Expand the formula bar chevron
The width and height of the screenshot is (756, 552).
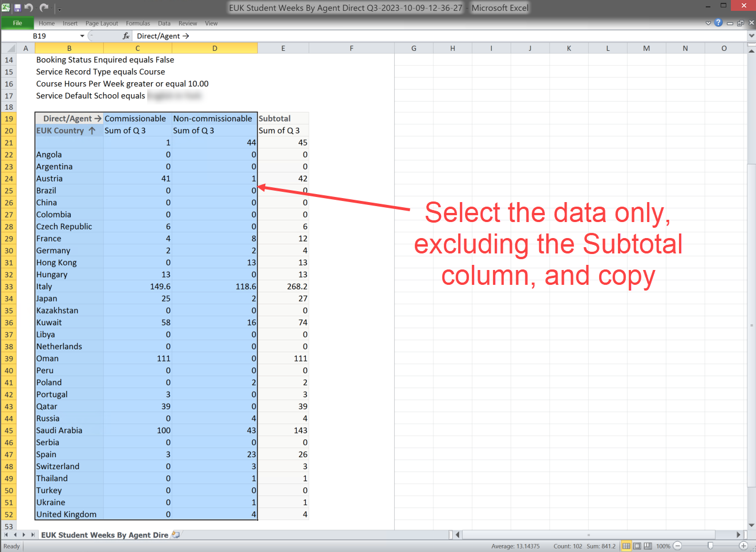click(x=751, y=36)
